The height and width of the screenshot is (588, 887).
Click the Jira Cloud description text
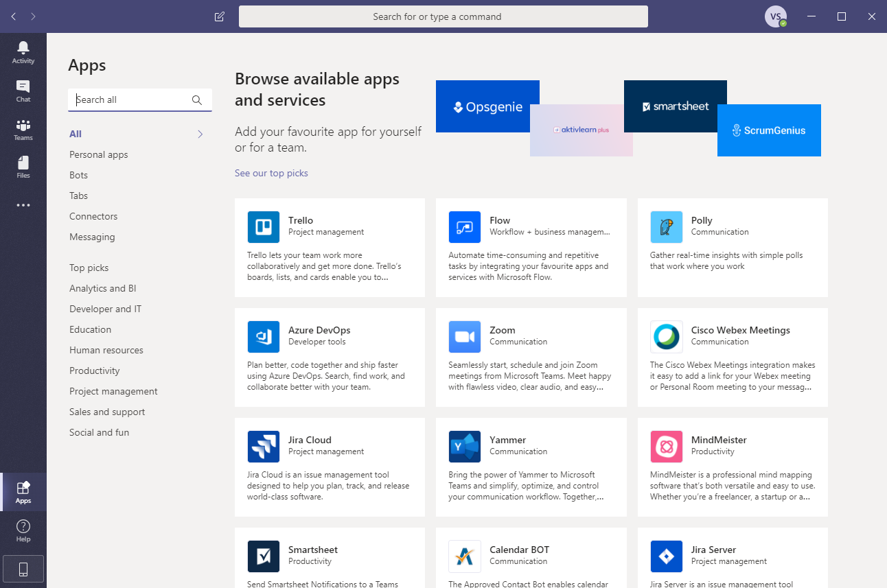(x=328, y=486)
